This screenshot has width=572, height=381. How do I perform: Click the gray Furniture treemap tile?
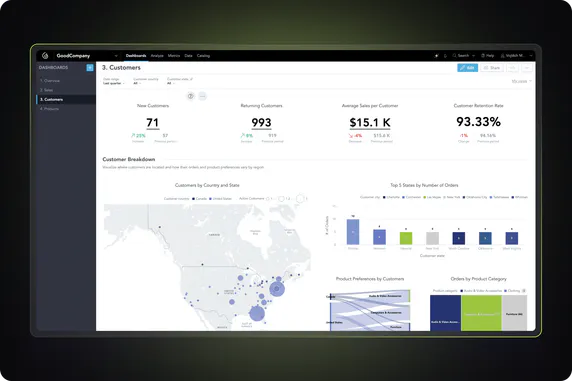[x=514, y=313]
